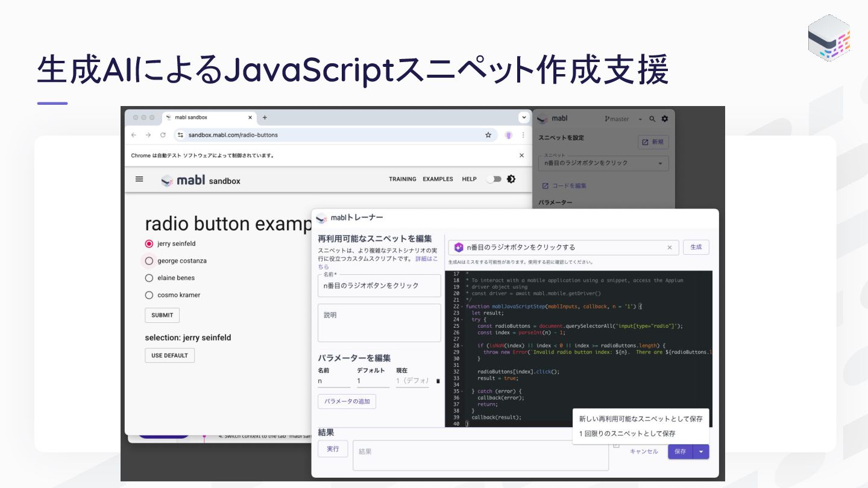Viewport: 868px width, 488px height.
Task: Select the elaine benes radio button
Action: pyautogui.click(x=149, y=278)
